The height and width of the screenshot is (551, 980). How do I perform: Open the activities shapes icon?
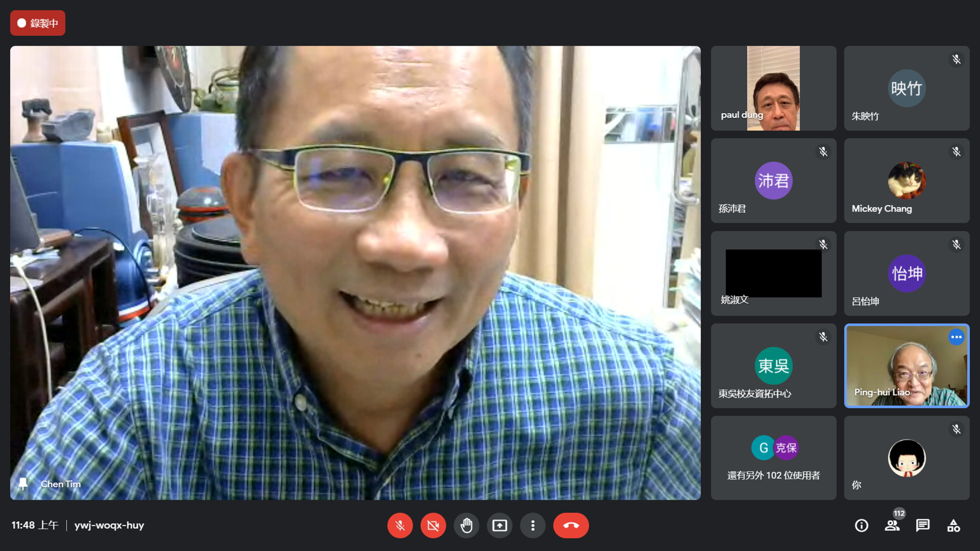[x=954, y=526]
